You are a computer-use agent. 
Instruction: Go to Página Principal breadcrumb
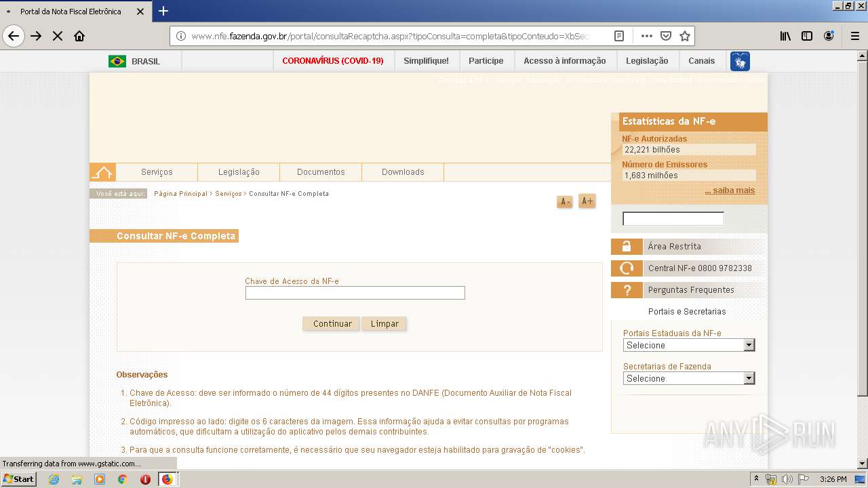[180, 194]
